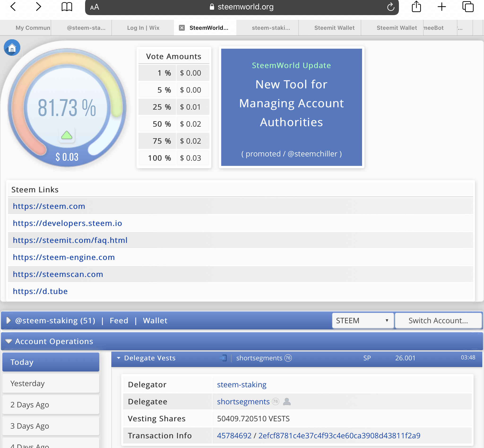Image resolution: width=484 pixels, height=448 pixels.
Task: Click the 81.73 % voting power value
Action: point(67,108)
